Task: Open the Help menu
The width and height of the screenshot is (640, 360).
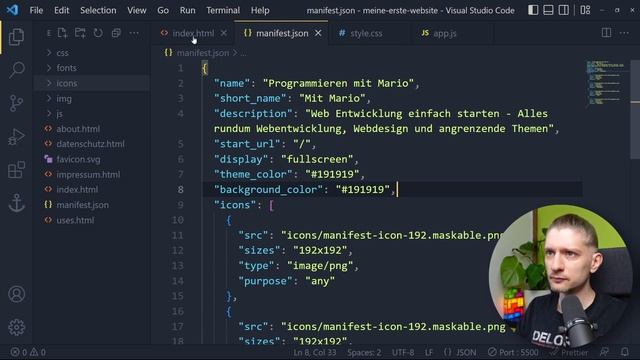Action: [x=260, y=10]
